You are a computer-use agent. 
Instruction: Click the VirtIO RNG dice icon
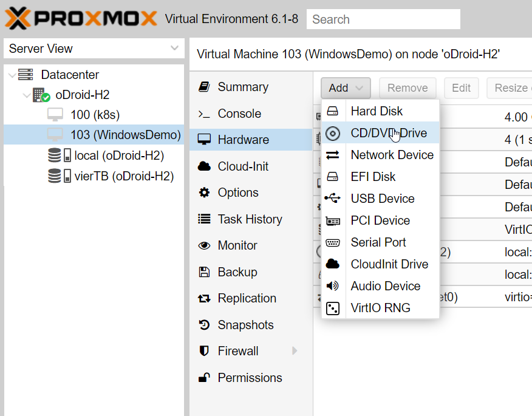coord(333,308)
